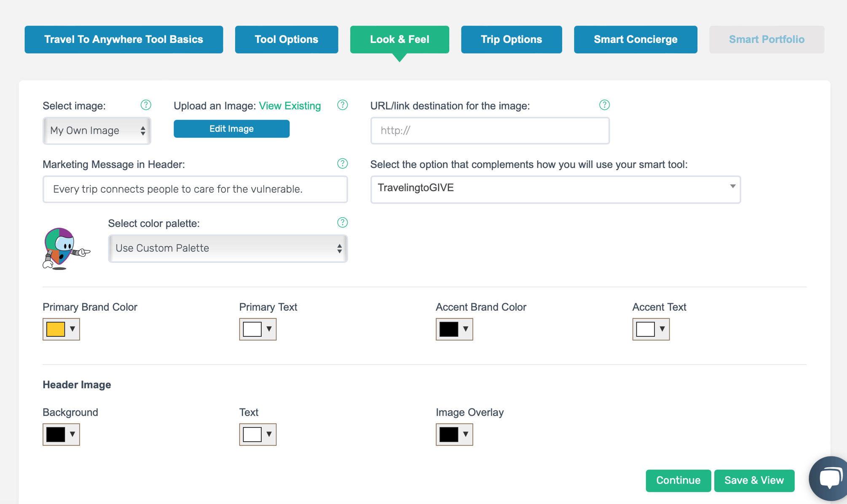
Task: Pick the white Accent Text swatch
Action: [646, 329]
